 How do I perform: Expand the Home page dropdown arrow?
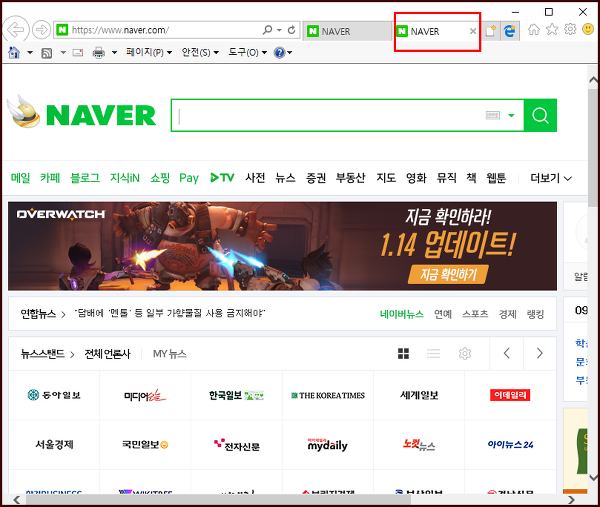point(30,52)
